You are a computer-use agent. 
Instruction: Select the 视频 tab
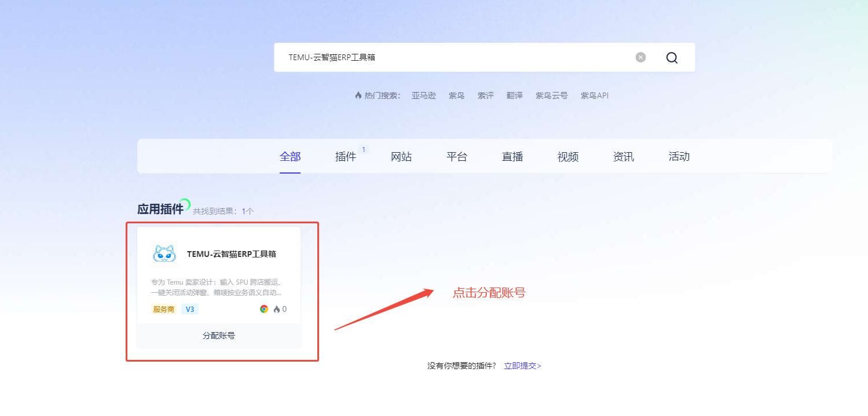click(568, 157)
